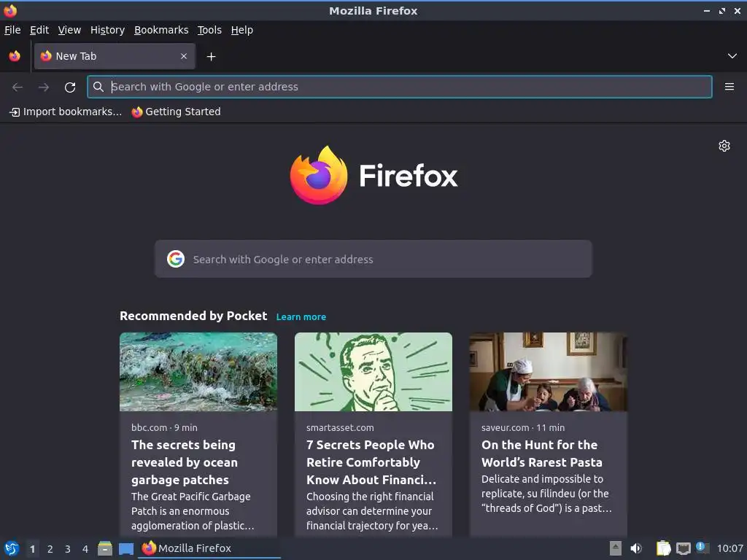Click the Forward navigation arrow

tap(44, 87)
